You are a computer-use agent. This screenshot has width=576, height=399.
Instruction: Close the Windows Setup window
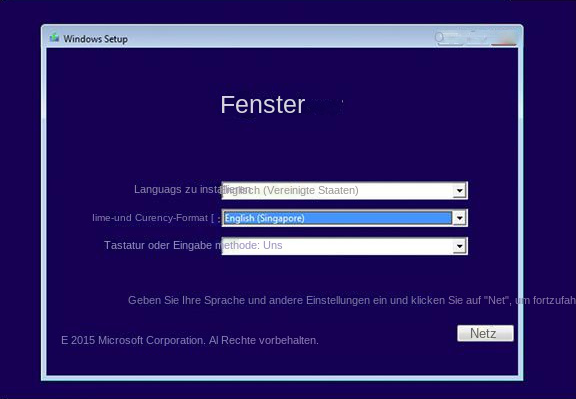pos(504,39)
